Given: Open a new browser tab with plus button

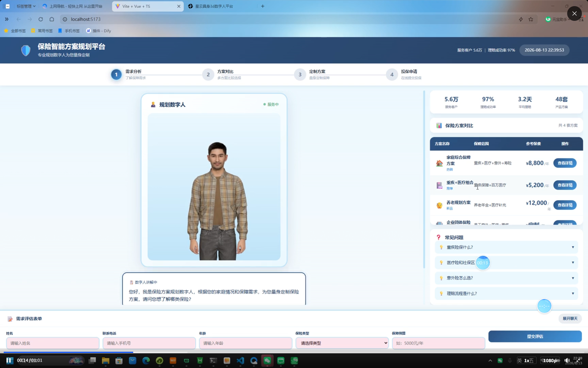Looking at the screenshot, I should tap(263, 6).
